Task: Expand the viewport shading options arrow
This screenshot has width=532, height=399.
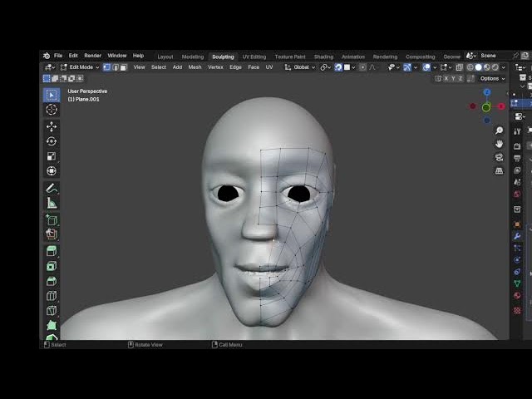Action: tap(504, 67)
